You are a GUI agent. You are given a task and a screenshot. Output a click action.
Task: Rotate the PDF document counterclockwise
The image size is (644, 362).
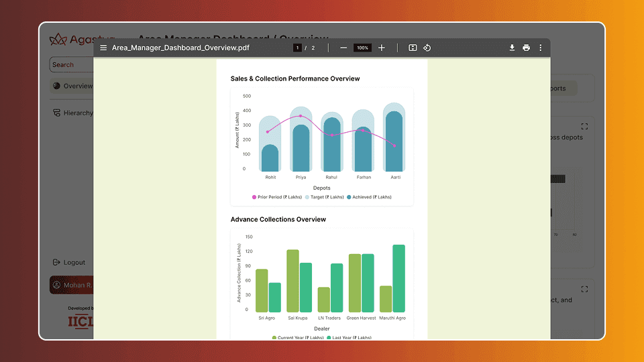[x=427, y=48]
